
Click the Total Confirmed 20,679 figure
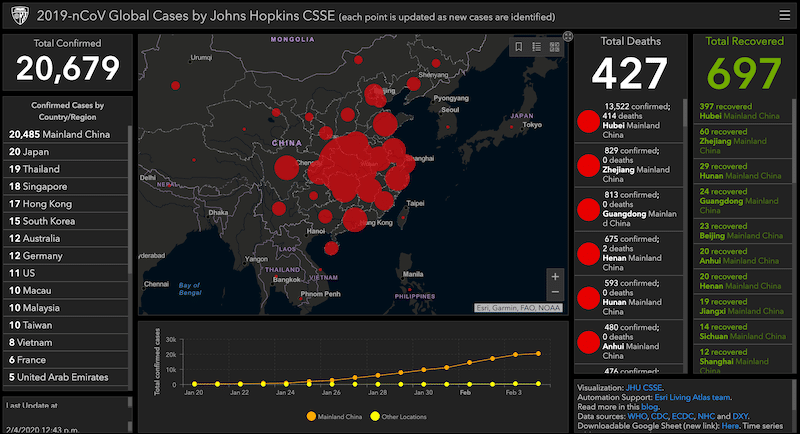click(67, 68)
